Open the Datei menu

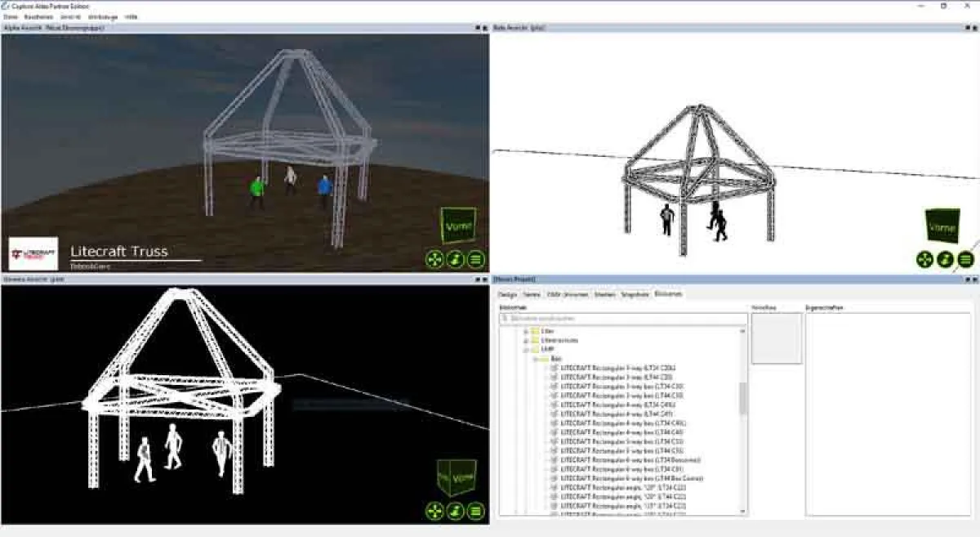(10, 16)
